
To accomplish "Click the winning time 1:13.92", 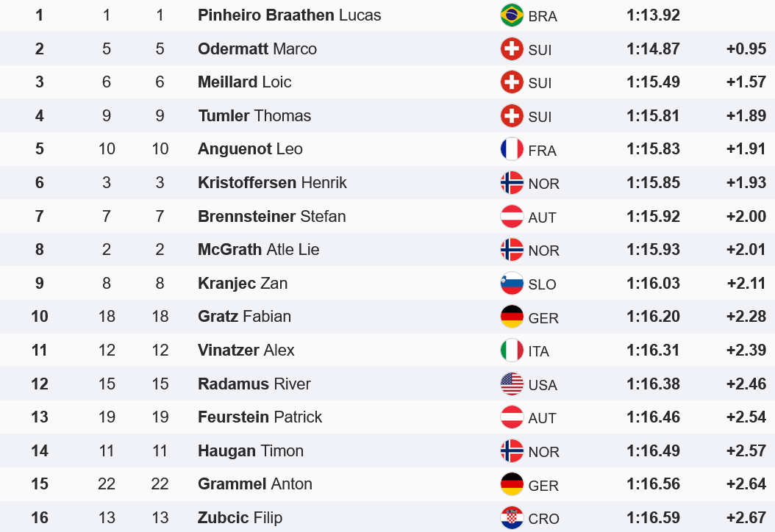I will [653, 15].
